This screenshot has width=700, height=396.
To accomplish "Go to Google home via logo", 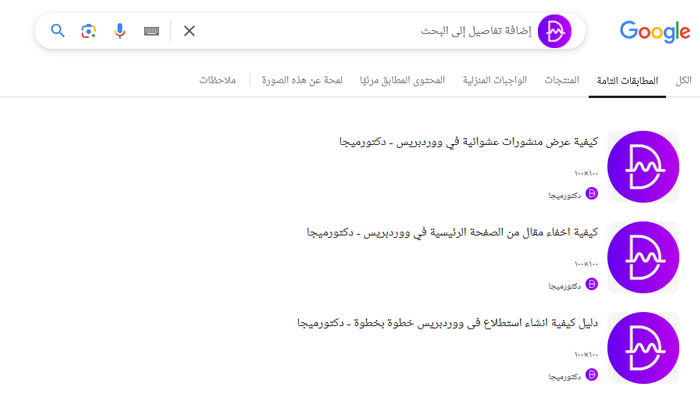I will pyautogui.click(x=655, y=31).
